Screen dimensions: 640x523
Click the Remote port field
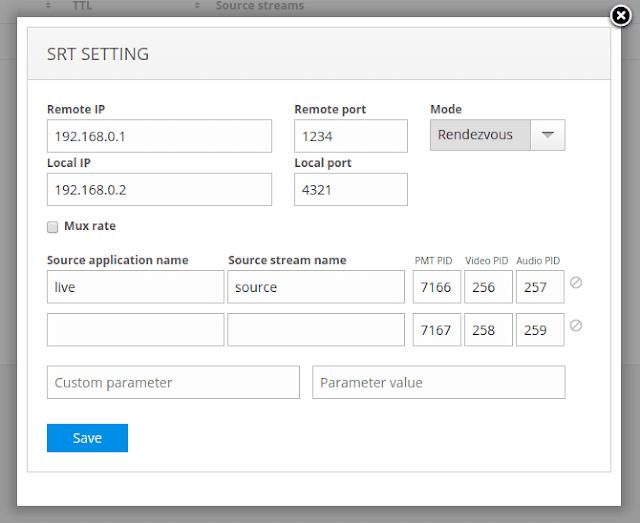(x=350, y=136)
